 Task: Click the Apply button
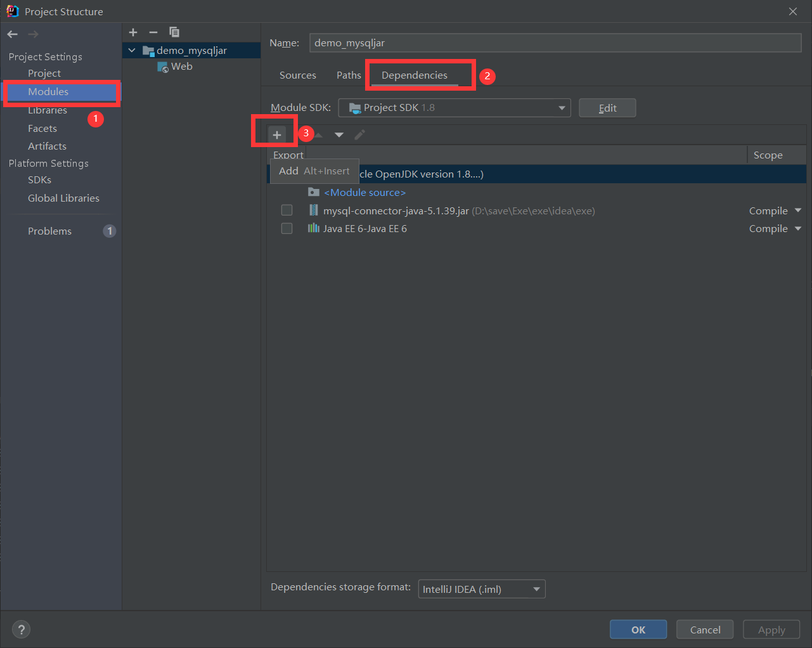[771, 630]
